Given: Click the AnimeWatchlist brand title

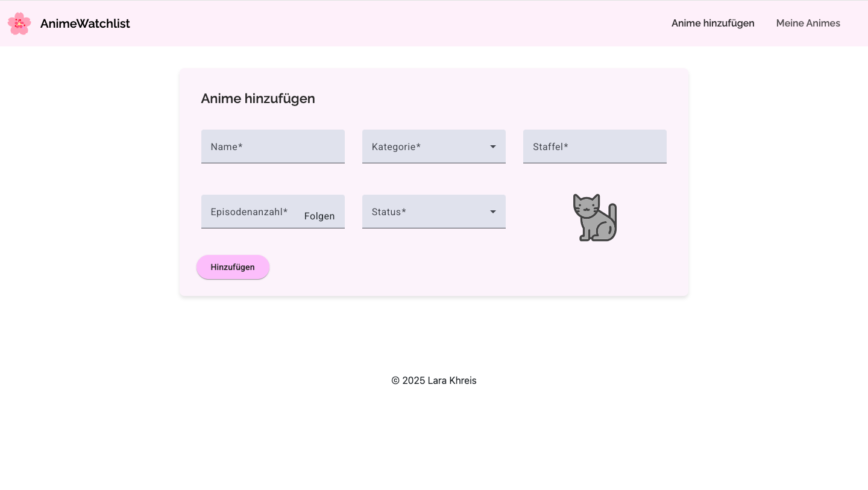Looking at the screenshot, I should click(85, 24).
